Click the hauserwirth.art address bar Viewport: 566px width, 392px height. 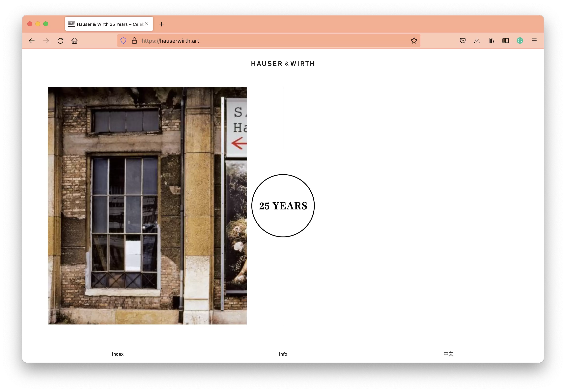tap(269, 41)
